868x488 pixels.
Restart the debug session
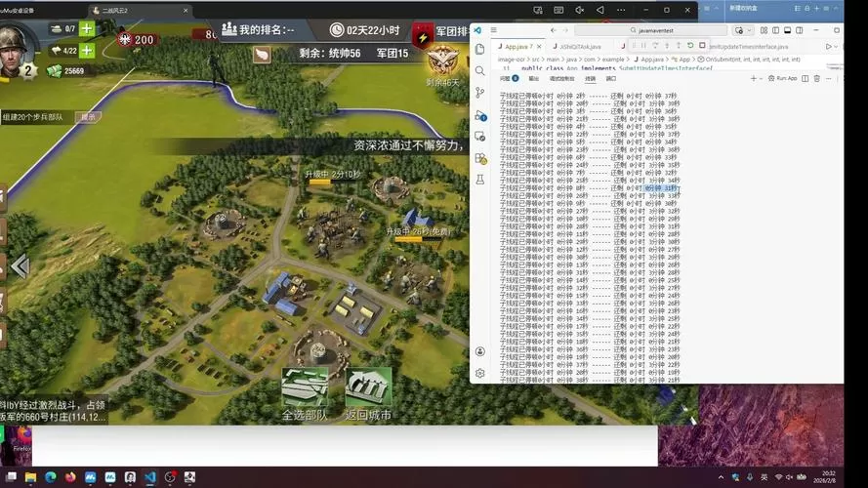690,45
